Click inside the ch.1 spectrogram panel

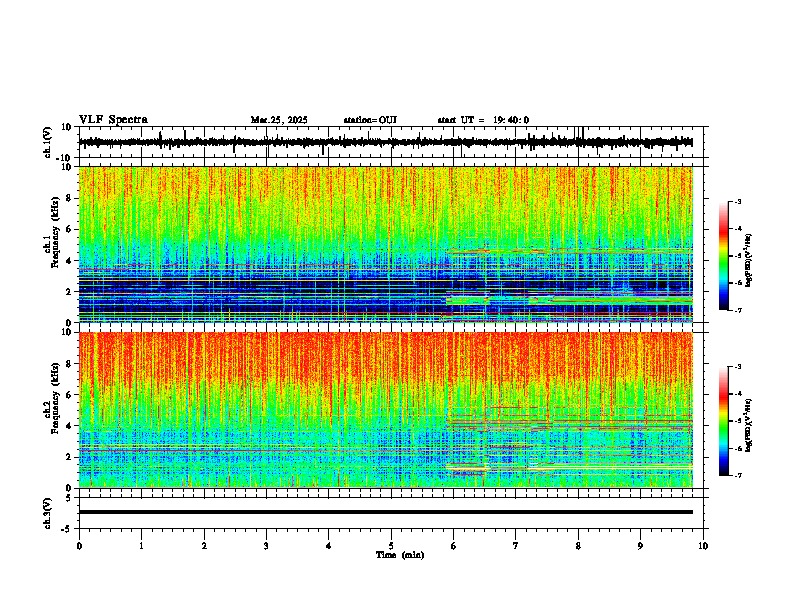[385, 244]
